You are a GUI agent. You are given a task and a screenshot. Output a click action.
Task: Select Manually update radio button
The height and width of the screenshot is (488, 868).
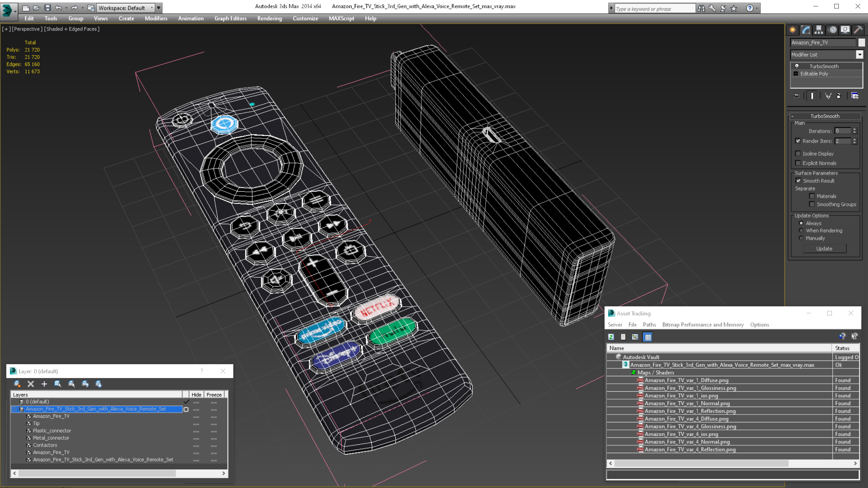[801, 238]
